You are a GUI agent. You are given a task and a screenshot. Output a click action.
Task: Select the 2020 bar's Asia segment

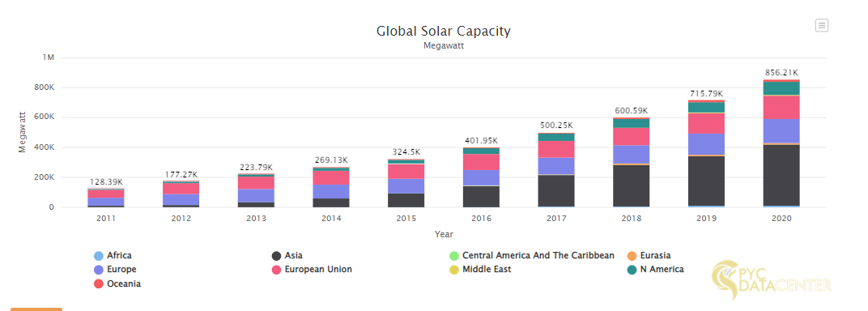(x=781, y=175)
